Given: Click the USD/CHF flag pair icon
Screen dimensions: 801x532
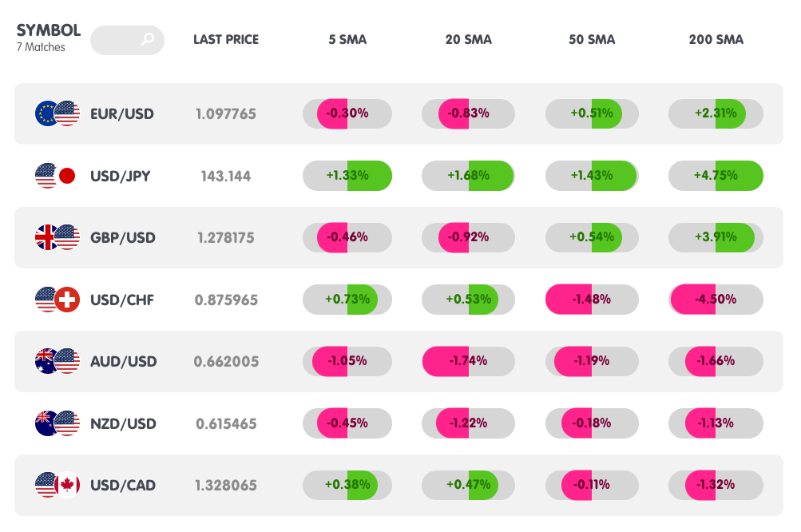Looking at the screenshot, I should tap(57, 300).
